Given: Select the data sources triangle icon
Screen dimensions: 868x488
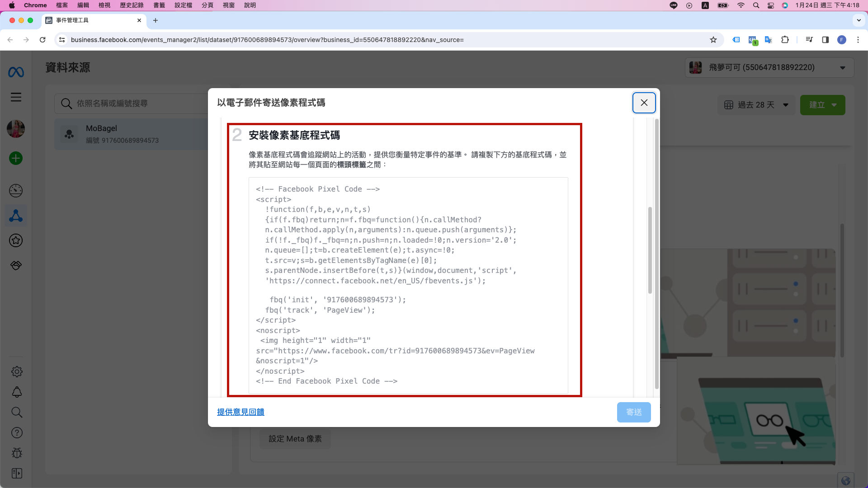Looking at the screenshot, I should tap(16, 216).
